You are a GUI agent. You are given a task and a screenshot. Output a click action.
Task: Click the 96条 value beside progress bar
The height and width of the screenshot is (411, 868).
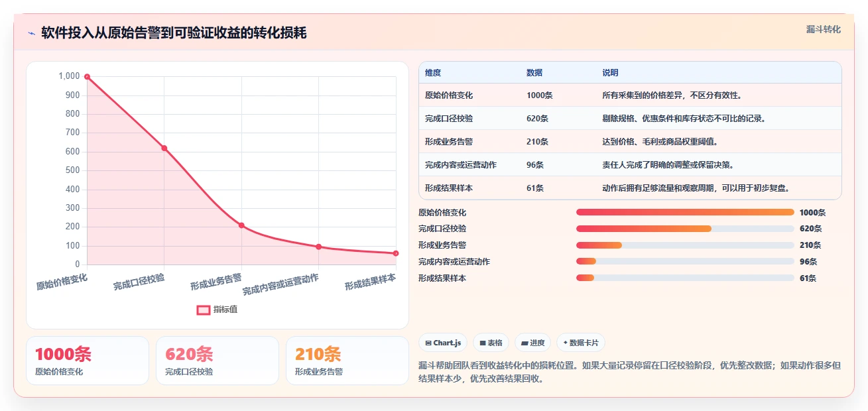pos(808,262)
